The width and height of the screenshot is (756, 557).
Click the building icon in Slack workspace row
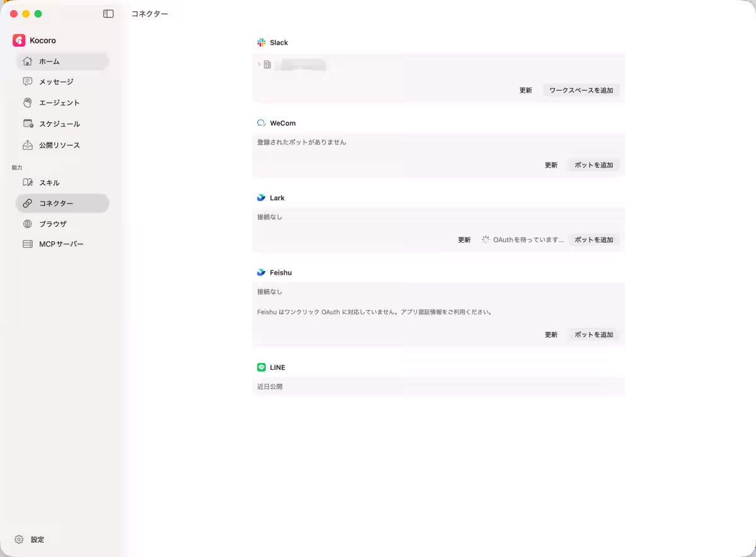[267, 64]
